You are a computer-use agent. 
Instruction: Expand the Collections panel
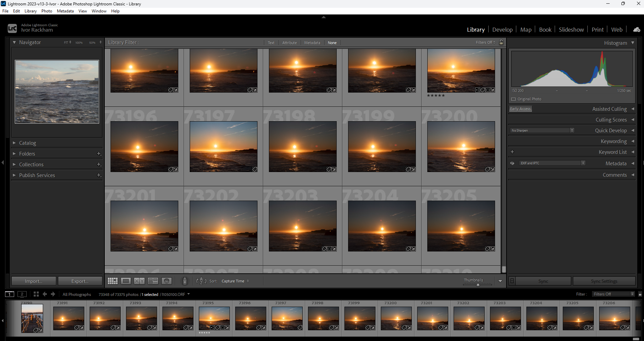[x=14, y=164]
